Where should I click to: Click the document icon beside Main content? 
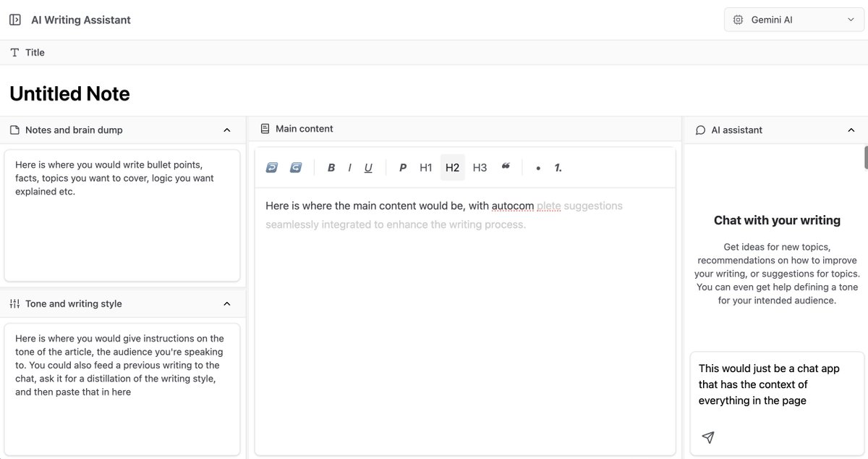click(x=265, y=129)
